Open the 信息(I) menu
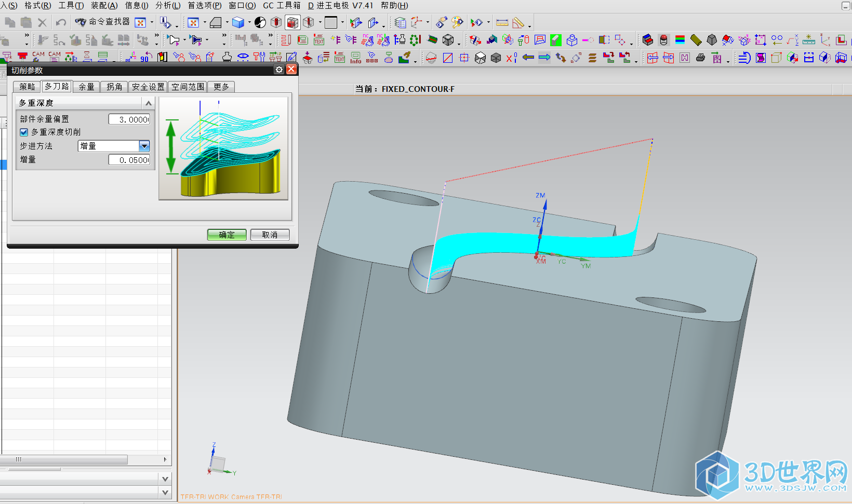The width and height of the screenshot is (852, 504). coord(137,5)
